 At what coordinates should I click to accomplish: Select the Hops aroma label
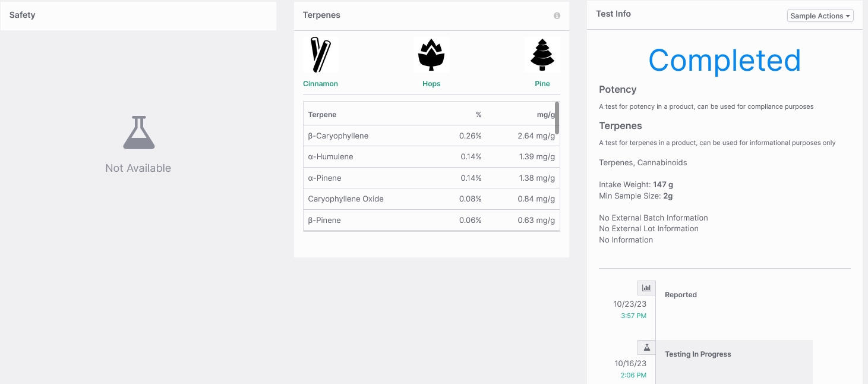431,84
